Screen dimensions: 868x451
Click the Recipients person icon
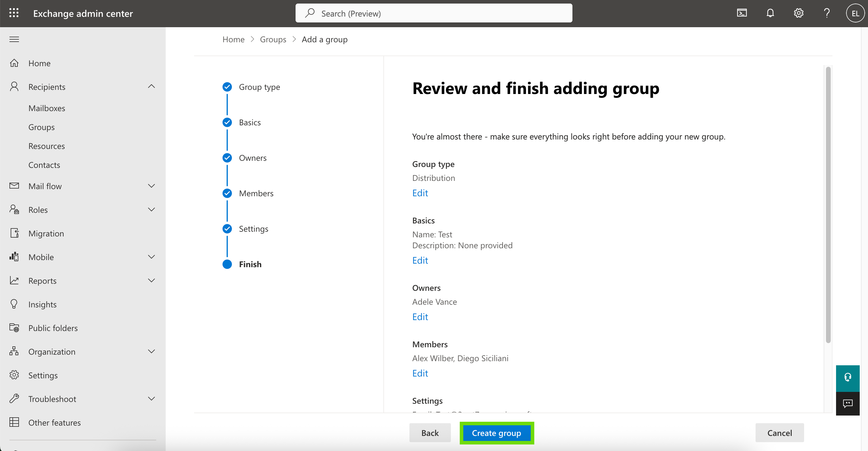pyautogui.click(x=14, y=87)
